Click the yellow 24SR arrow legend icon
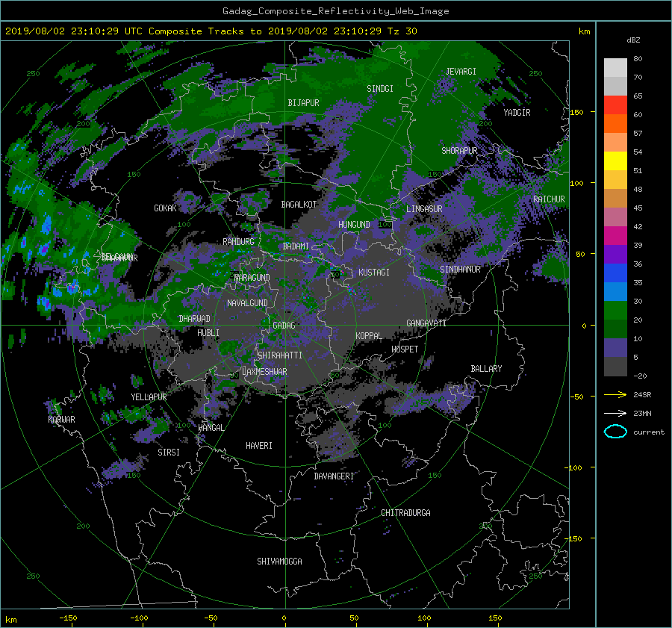The width and height of the screenshot is (672, 628). [x=615, y=394]
